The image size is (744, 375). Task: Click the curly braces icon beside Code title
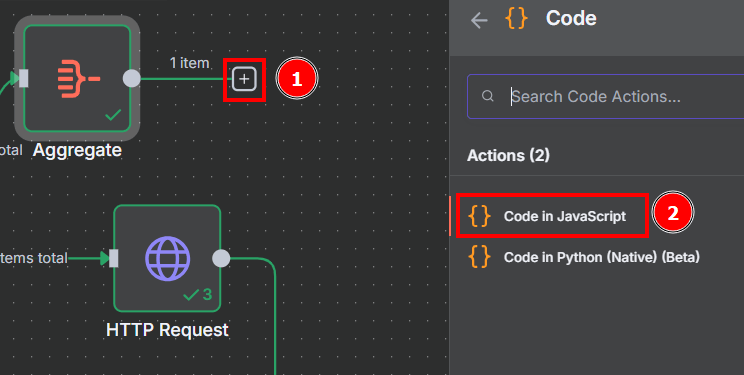tap(516, 19)
